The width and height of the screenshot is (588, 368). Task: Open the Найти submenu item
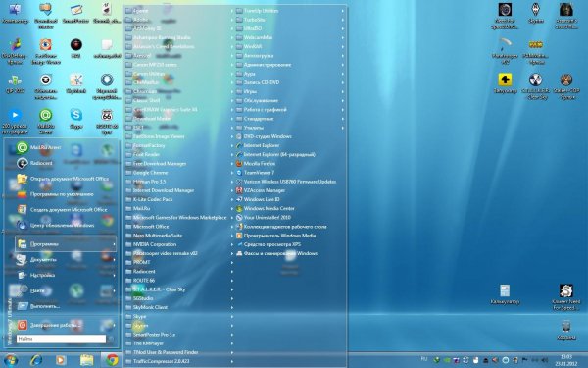coord(66,290)
